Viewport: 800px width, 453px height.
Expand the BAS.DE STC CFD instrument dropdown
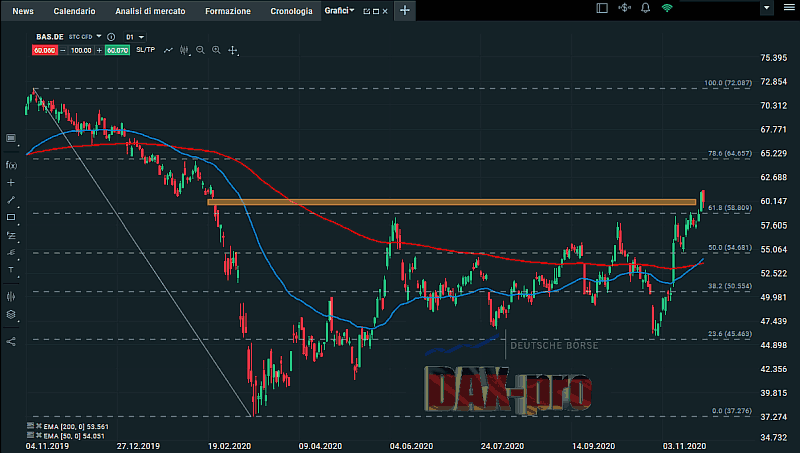coord(98,36)
